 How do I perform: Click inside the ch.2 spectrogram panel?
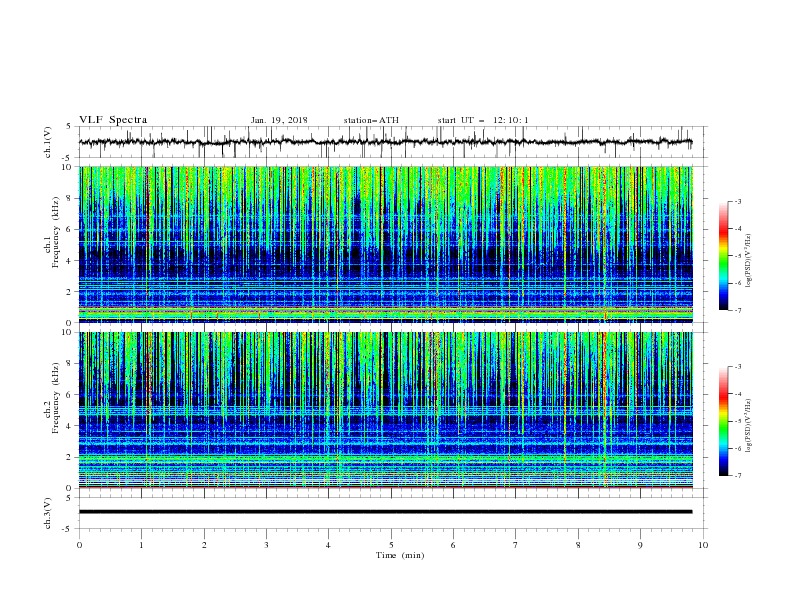[385, 410]
